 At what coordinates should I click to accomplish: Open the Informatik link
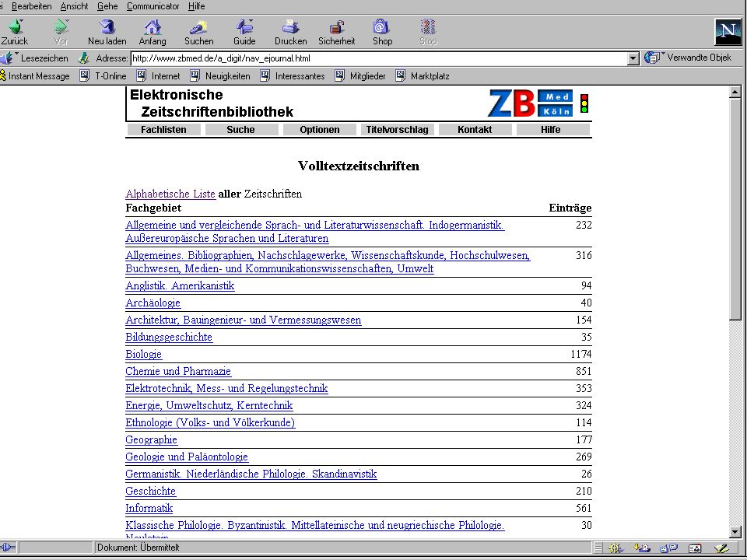tap(149, 509)
